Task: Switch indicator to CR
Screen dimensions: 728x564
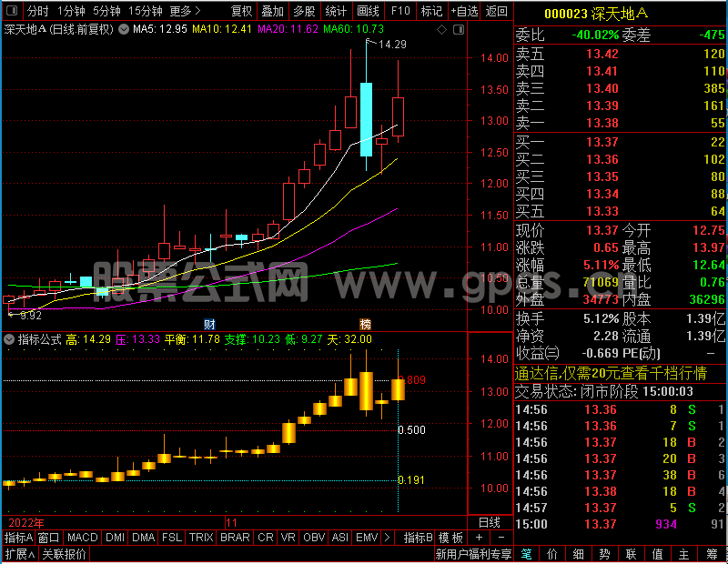Action: [266, 538]
